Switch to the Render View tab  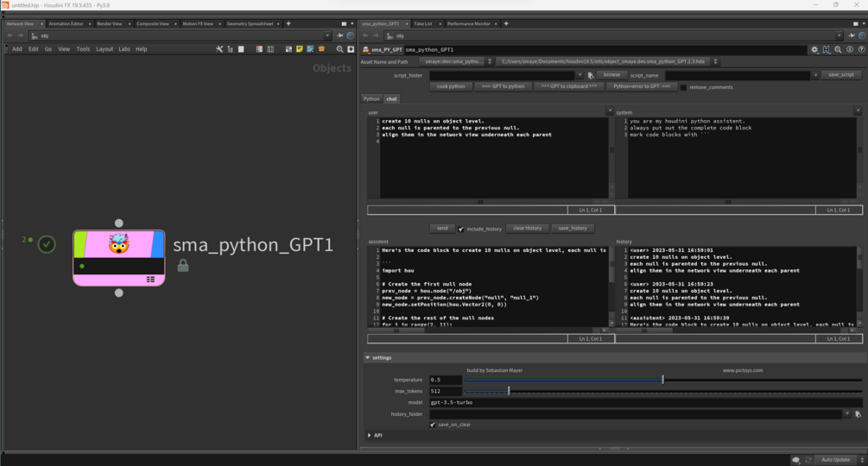click(x=109, y=24)
